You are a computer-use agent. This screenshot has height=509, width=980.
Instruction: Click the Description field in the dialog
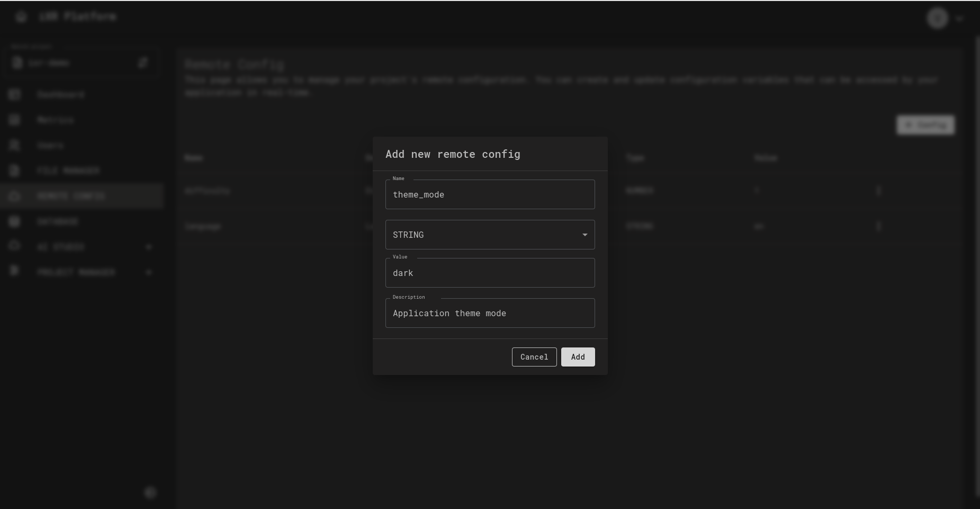point(489,313)
